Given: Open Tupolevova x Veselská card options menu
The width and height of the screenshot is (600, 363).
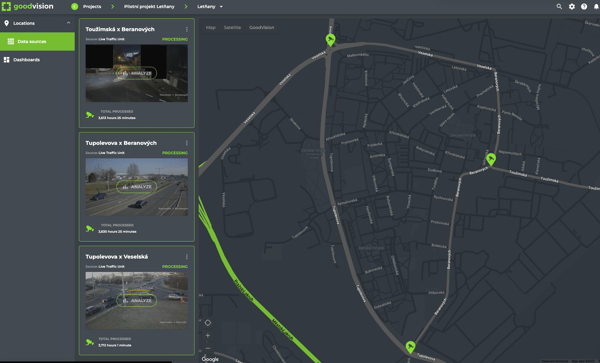Looking at the screenshot, I should [x=187, y=257].
